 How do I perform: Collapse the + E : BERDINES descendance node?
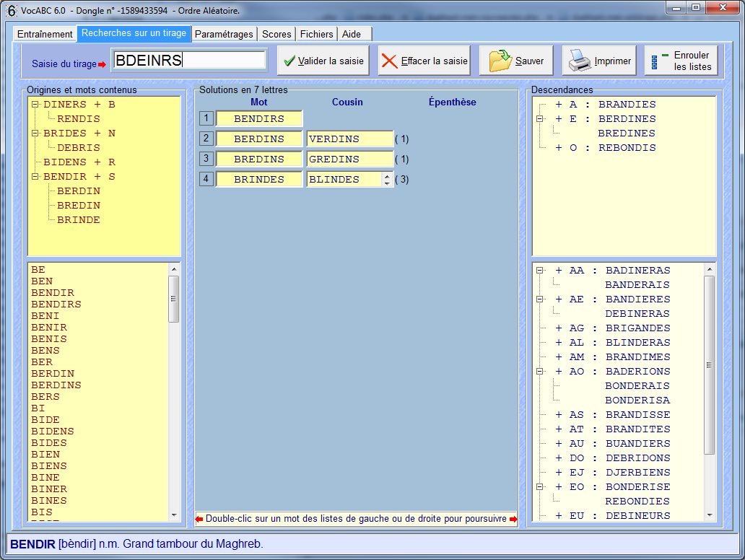coord(540,119)
